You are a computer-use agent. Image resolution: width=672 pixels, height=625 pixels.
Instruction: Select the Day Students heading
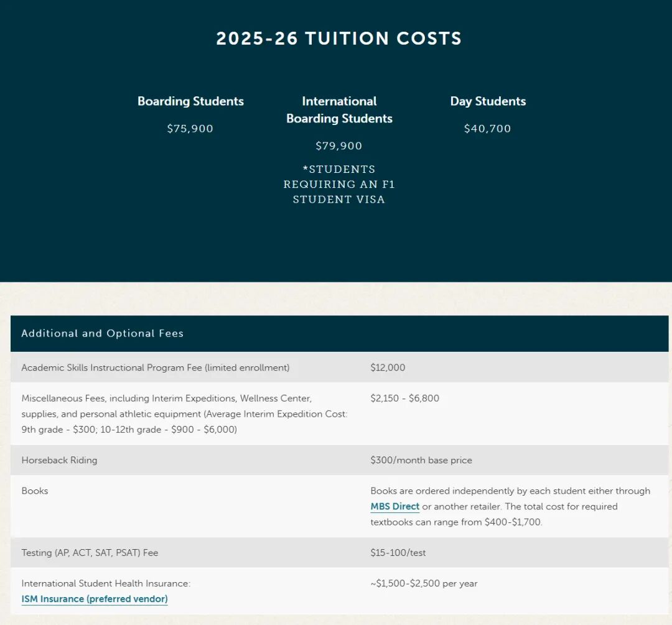488,101
